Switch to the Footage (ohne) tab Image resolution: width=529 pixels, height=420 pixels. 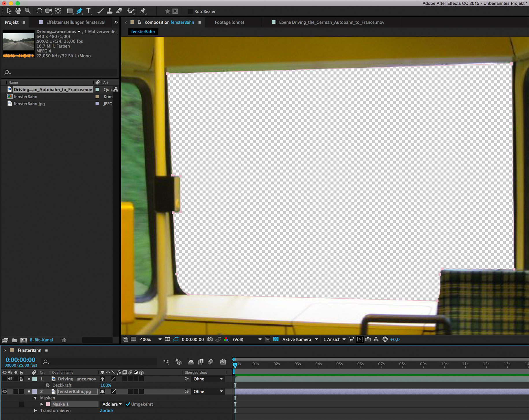point(229,22)
